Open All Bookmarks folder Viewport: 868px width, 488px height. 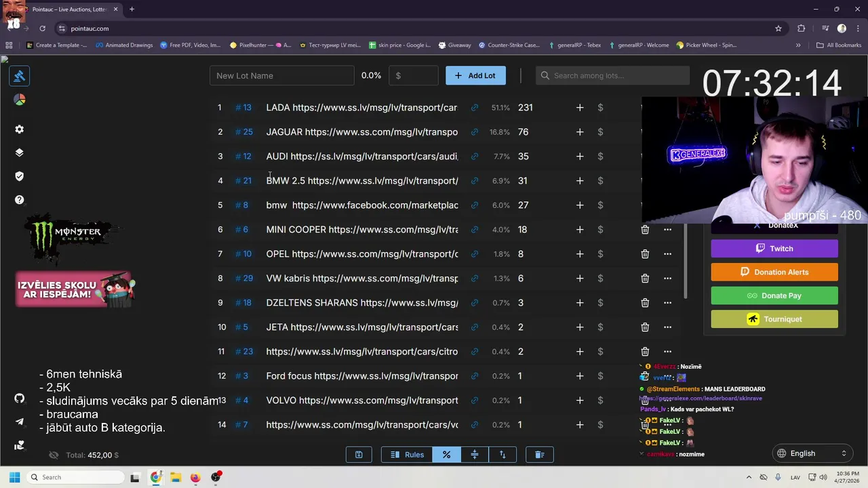(x=839, y=45)
